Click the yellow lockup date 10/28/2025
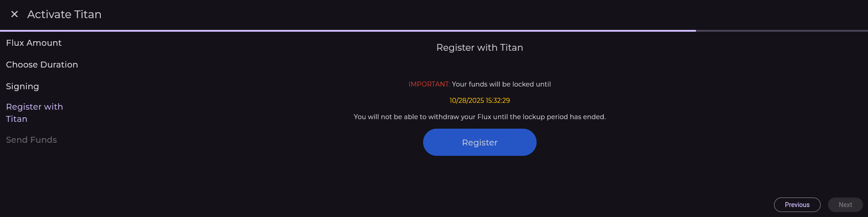The height and width of the screenshot is (217, 868). tap(467, 101)
